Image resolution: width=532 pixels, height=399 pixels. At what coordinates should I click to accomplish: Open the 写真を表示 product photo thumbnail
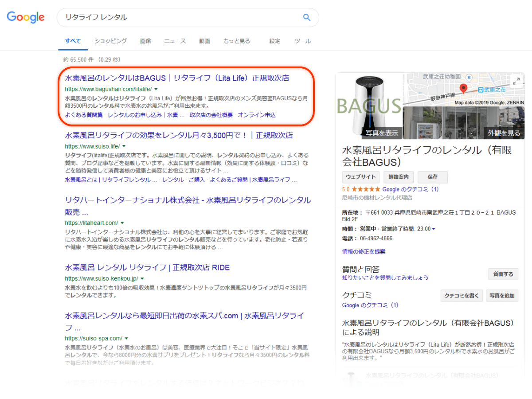coord(369,106)
